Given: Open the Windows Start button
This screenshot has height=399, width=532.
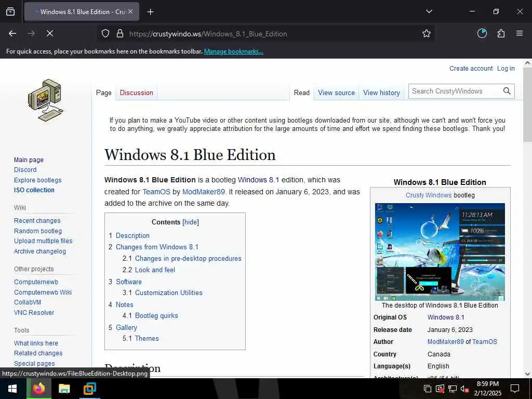Looking at the screenshot, I should click(13, 389).
